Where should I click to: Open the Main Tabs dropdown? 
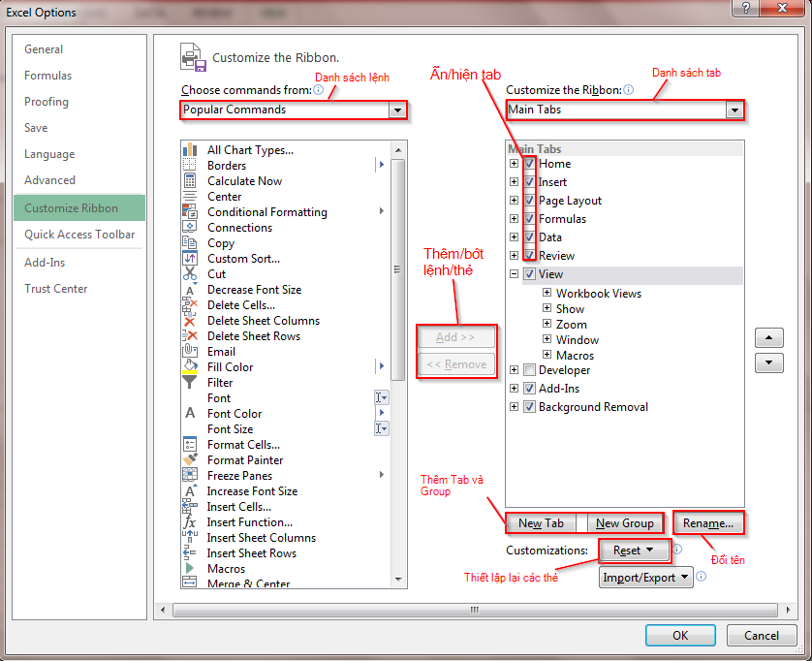tap(734, 110)
